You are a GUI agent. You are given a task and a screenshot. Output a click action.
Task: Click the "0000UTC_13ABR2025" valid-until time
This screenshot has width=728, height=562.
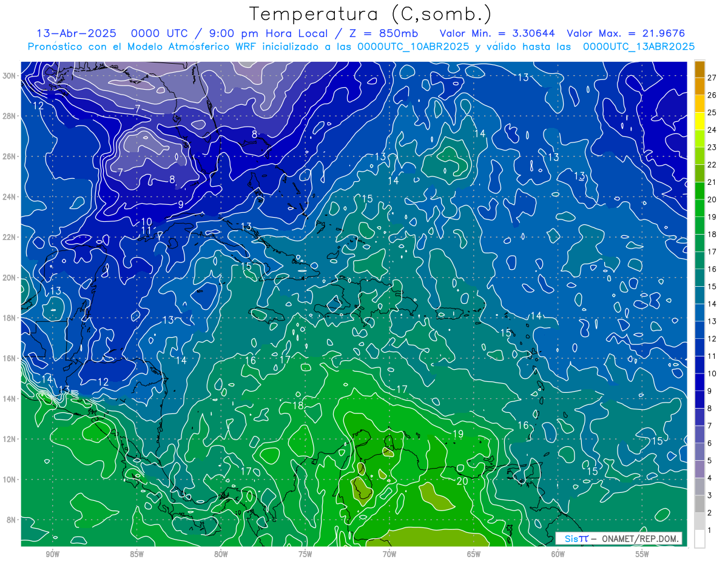(639, 47)
